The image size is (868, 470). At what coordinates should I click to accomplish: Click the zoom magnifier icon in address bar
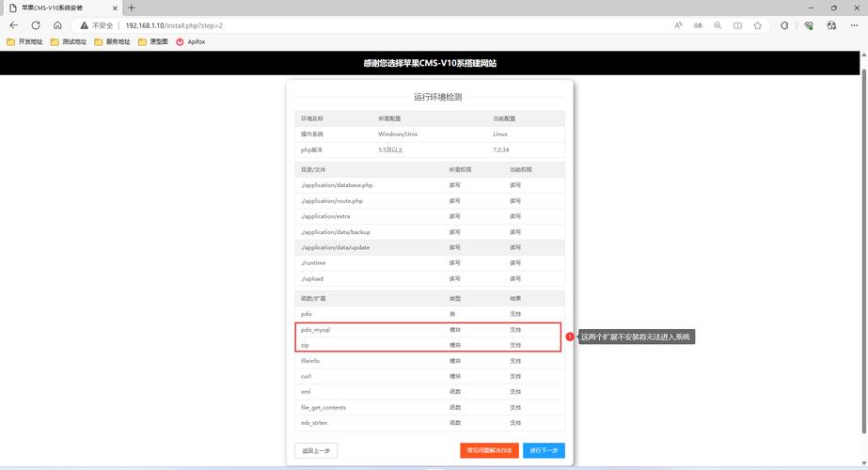pyautogui.click(x=718, y=25)
